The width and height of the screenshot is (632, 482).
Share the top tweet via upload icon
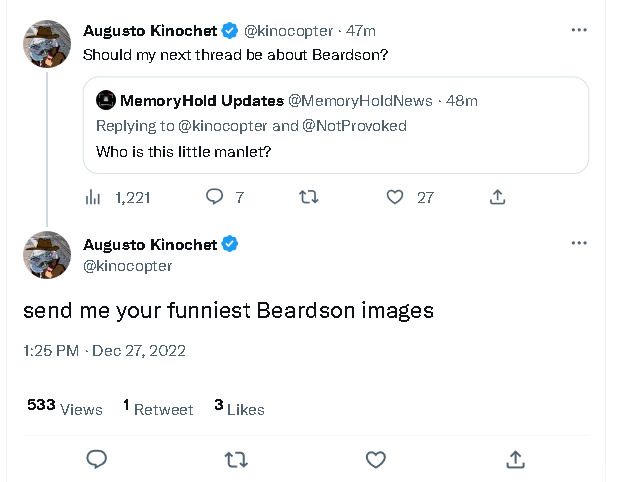coord(497,197)
